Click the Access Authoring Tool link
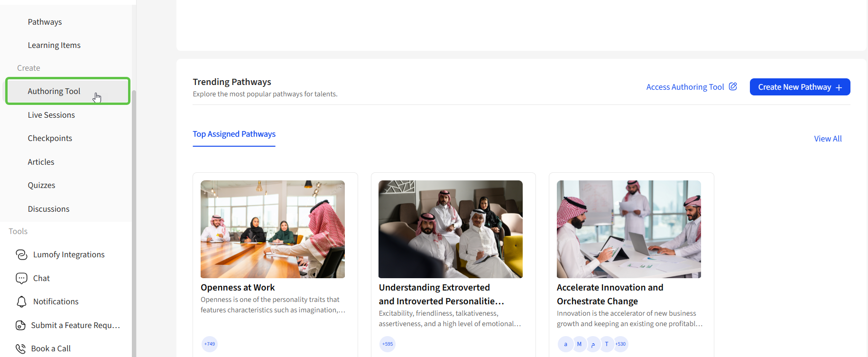This screenshot has width=868, height=357. pos(685,87)
